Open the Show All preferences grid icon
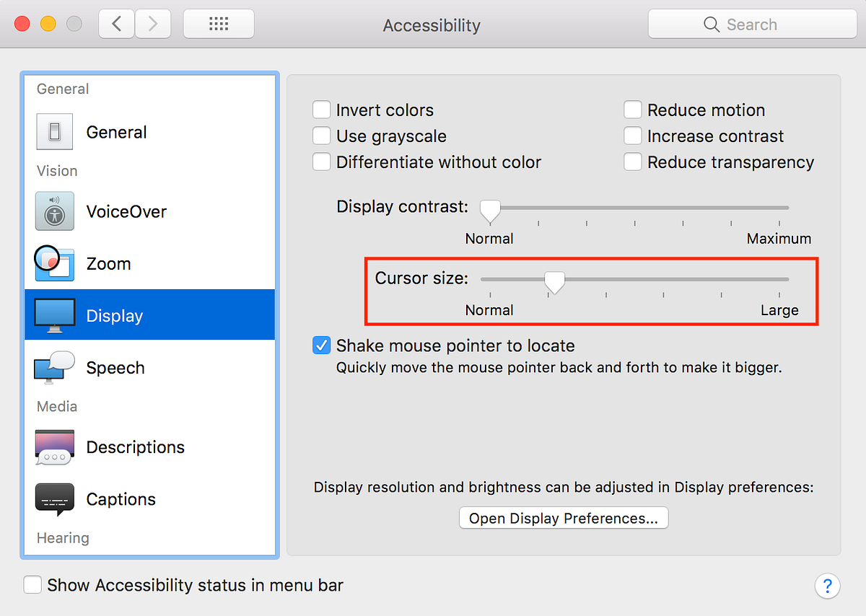The height and width of the screenshot is (616, 866). (218, 23)
